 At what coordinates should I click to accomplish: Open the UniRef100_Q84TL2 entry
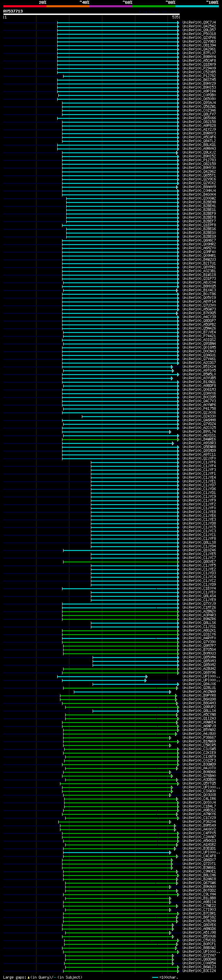(x=199, y=141)
